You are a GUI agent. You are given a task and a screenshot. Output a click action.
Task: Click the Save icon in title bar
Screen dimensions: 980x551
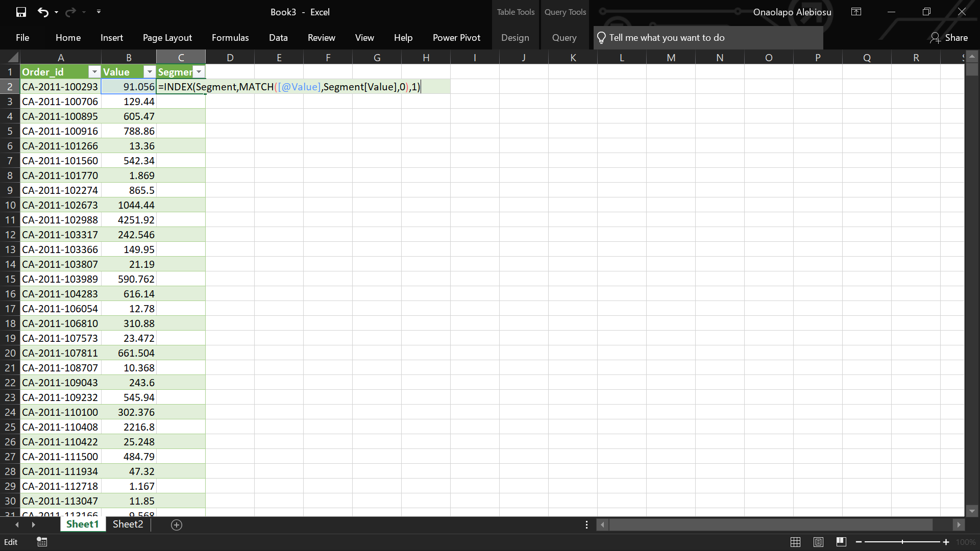21,12
